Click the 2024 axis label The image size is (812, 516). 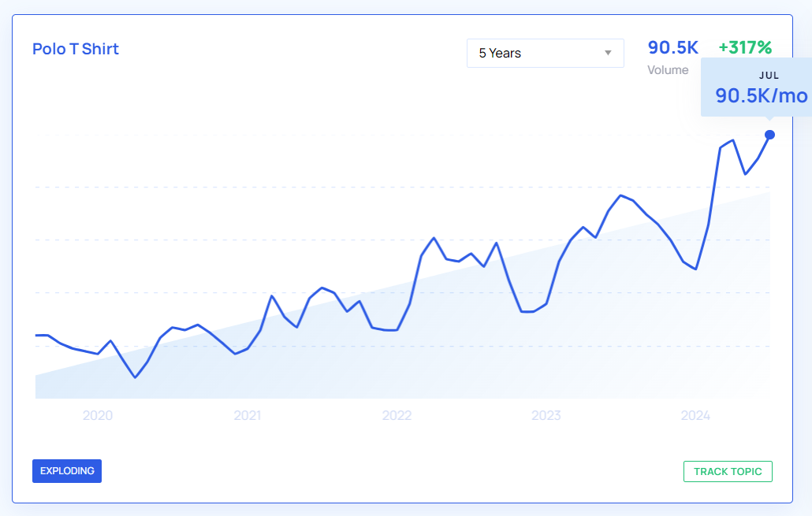pyautogui.click(x=696, y=416)
